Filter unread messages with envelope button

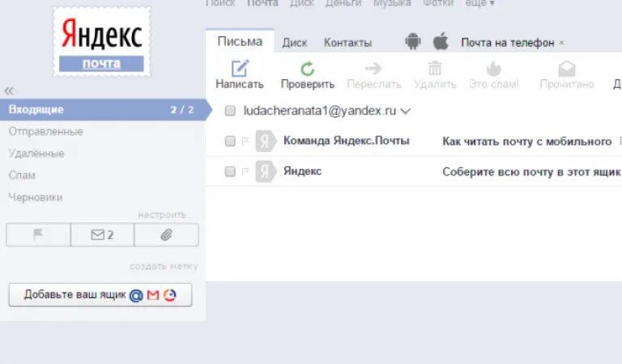(102, 235)
